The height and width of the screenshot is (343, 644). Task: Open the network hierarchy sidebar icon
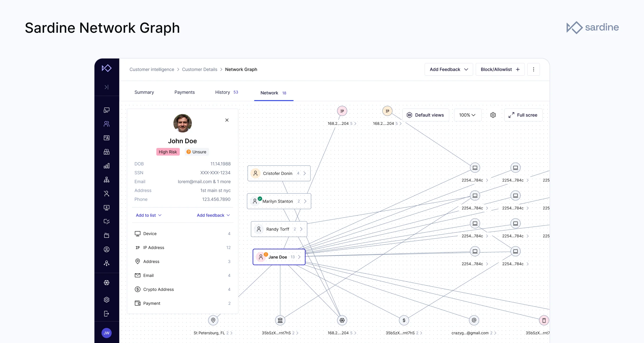pyautogui.click(x=107, y=180)
